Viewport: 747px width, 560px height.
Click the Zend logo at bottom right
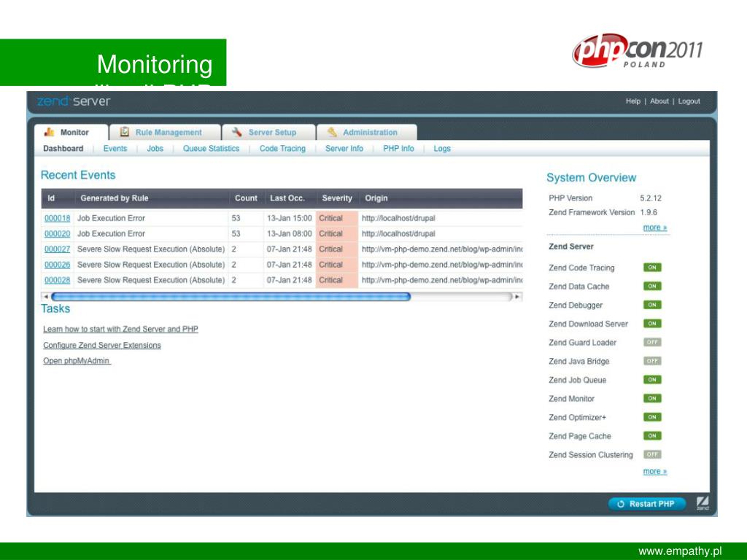coord(703,503)
